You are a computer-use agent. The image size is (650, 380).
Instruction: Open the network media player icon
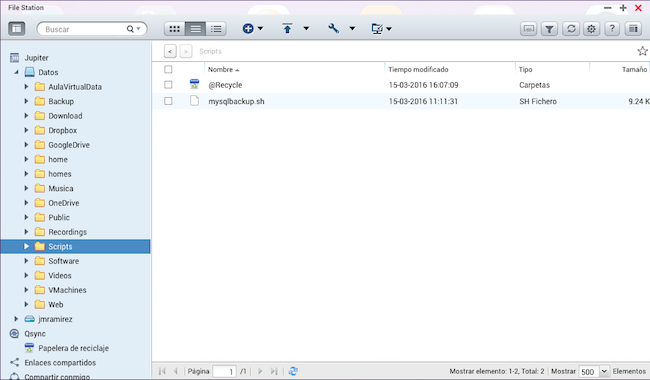click(x=529, y=29)
